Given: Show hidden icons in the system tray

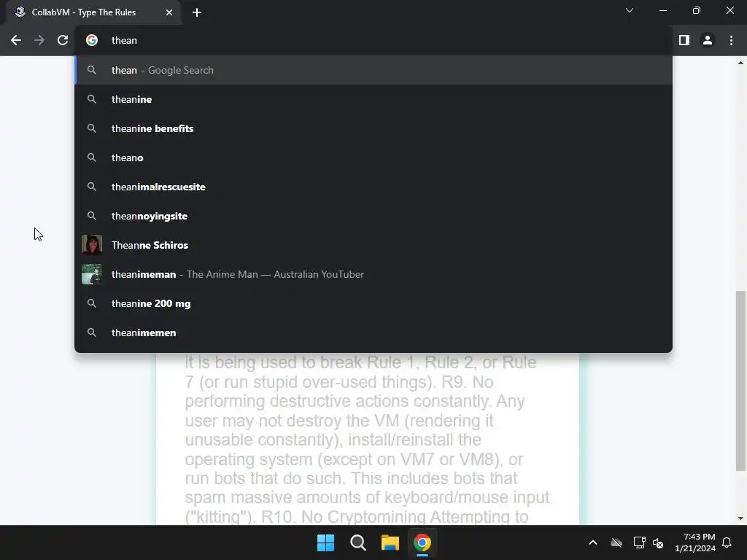Looking at the screenshot, I should (x=593, y=542).
